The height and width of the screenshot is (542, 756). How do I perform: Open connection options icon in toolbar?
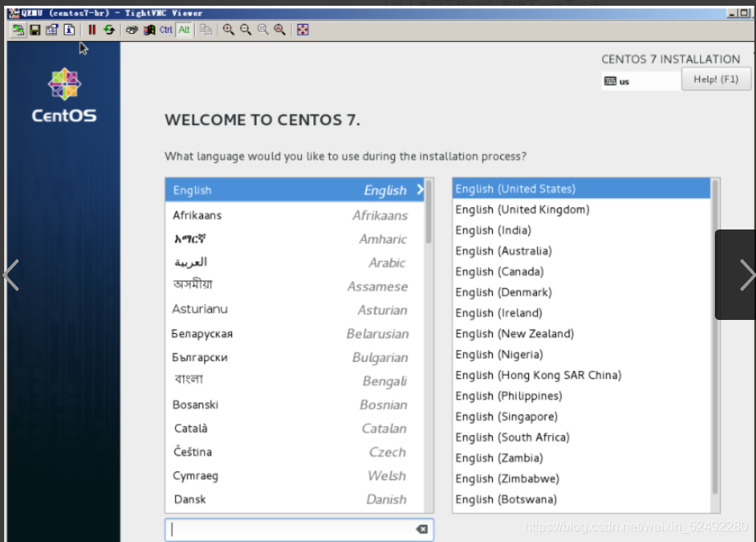[x=52, y=30]
